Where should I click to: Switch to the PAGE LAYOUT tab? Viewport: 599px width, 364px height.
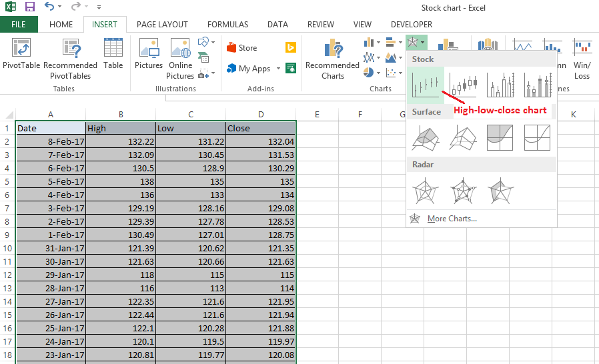(x=162, y=25)
